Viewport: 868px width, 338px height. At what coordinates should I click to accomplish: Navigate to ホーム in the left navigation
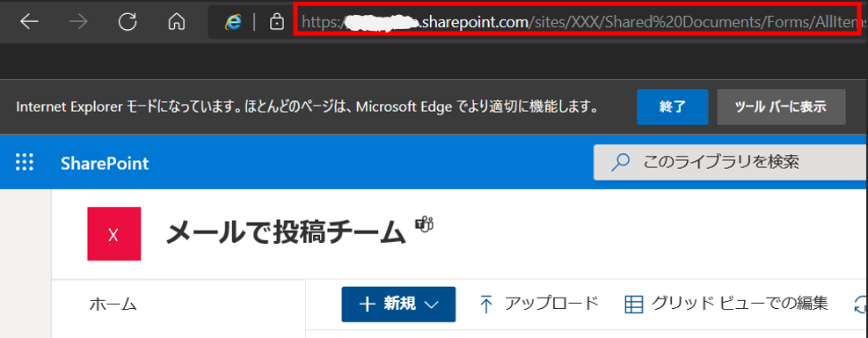tap(113, 305)
